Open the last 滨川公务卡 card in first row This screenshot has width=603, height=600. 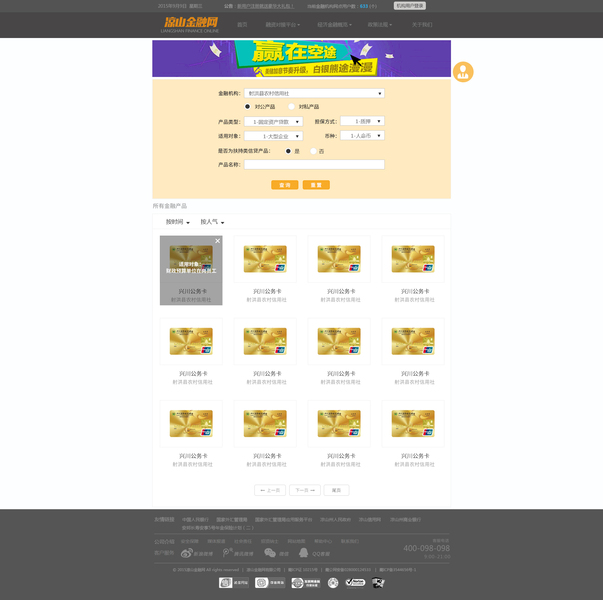point(413,270)
